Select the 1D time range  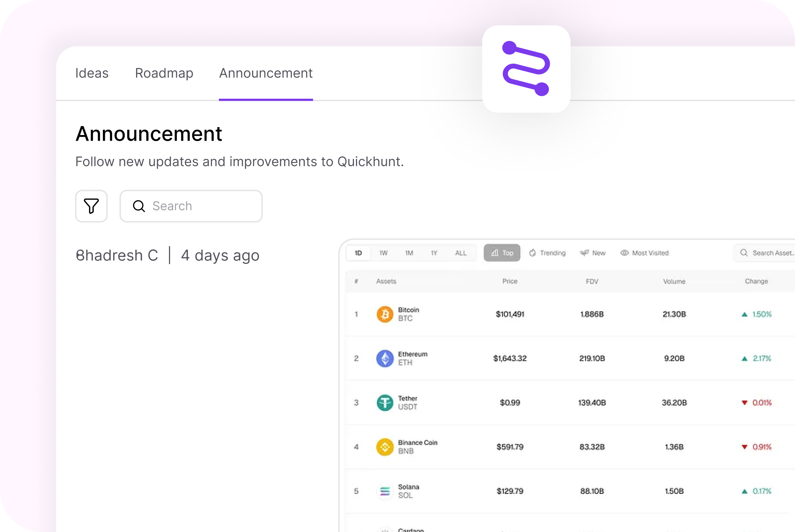(x=358, y=253)
